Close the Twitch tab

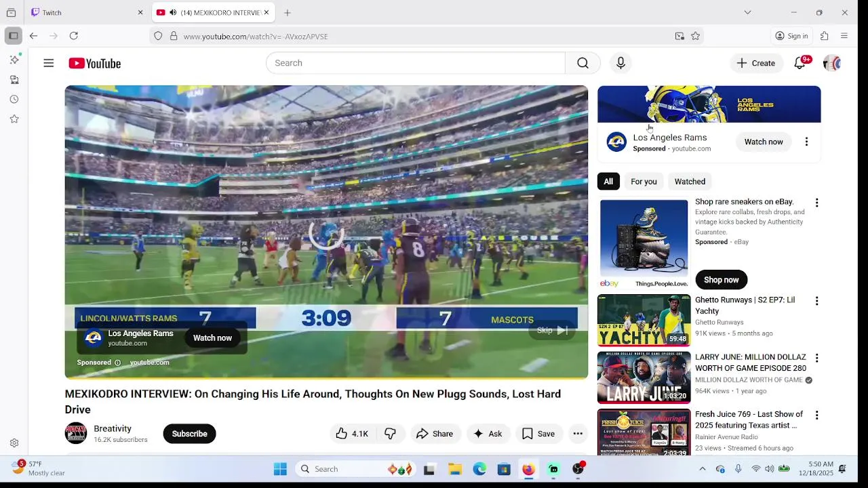(140, 12)
